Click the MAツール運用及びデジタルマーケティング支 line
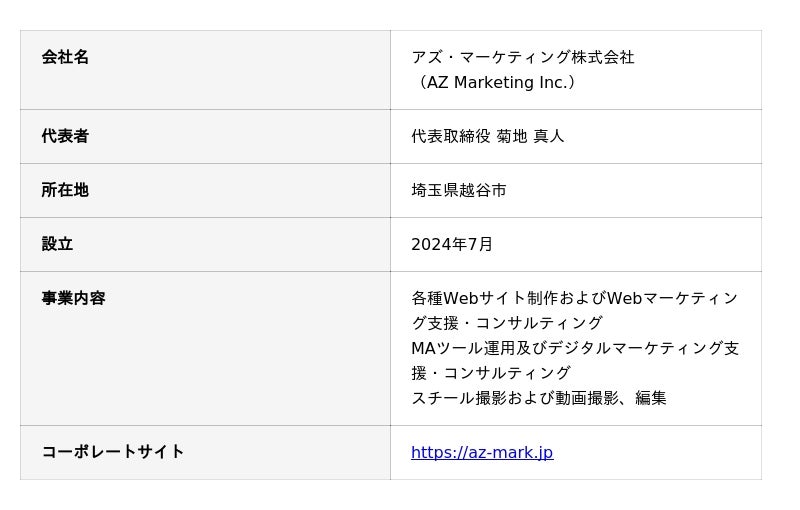800x510 pixels. (575, 348)
